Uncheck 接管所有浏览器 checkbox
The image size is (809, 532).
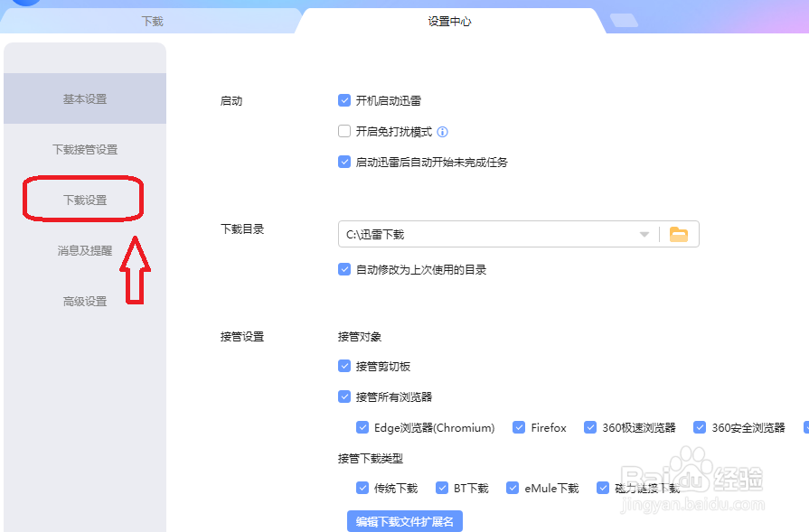click(344, 397)
